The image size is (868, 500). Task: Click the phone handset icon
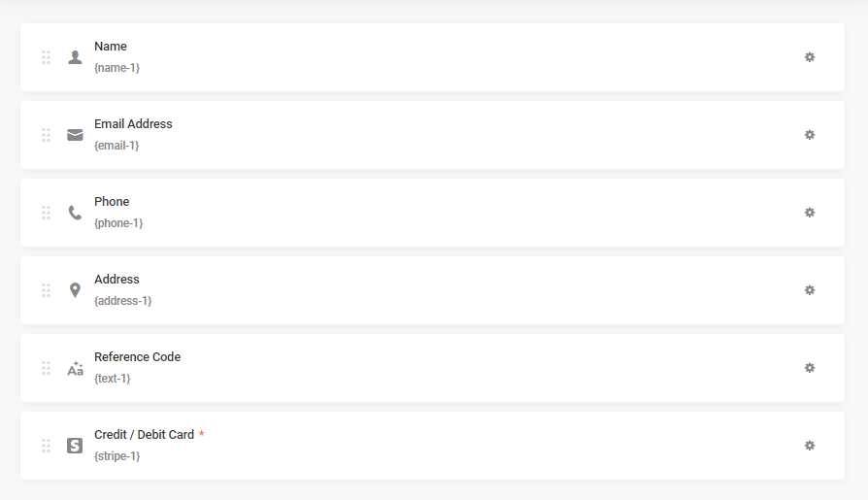click(x=75, y=213)
